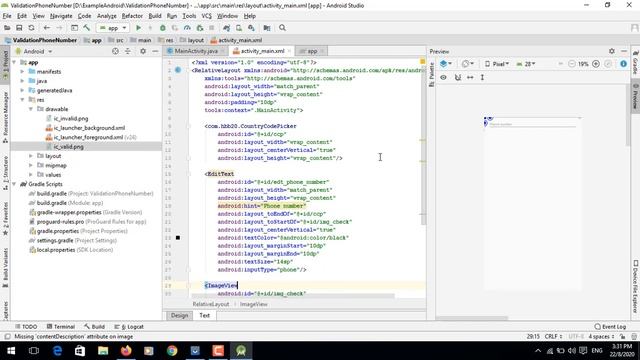This screenshot has height=360, width=640.
Task: Zoom out the layout preview
Action: tap(571, 64)
